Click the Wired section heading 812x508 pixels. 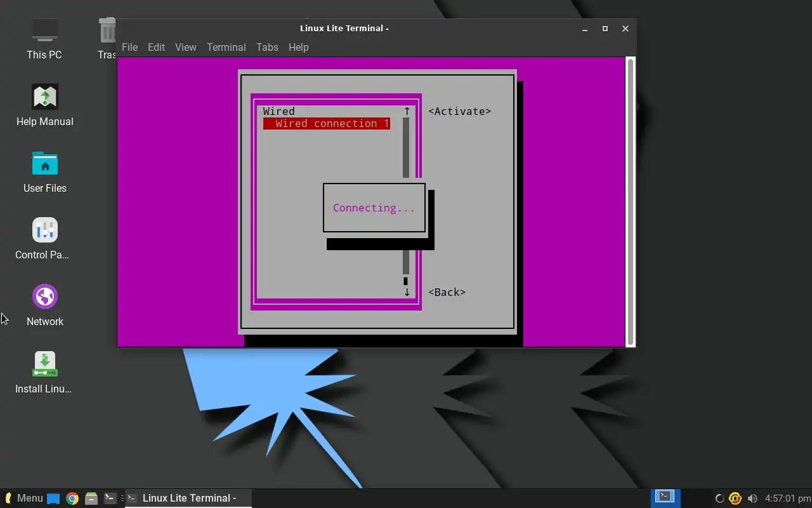coord(279,111)
